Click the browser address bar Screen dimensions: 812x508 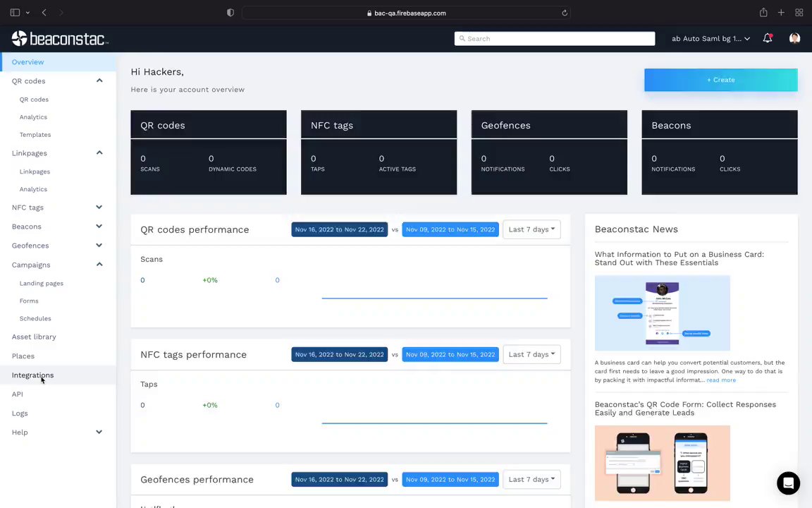pyautogui.click(x=406, y=13)
